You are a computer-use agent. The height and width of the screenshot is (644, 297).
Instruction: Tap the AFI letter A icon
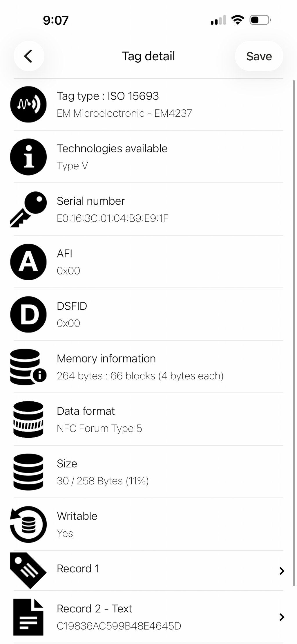[28, 262]
